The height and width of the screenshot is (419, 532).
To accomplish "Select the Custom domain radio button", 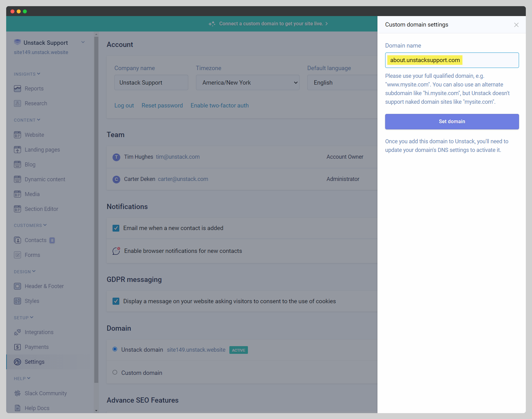I will pyautogui.click(x=115, y=372).
